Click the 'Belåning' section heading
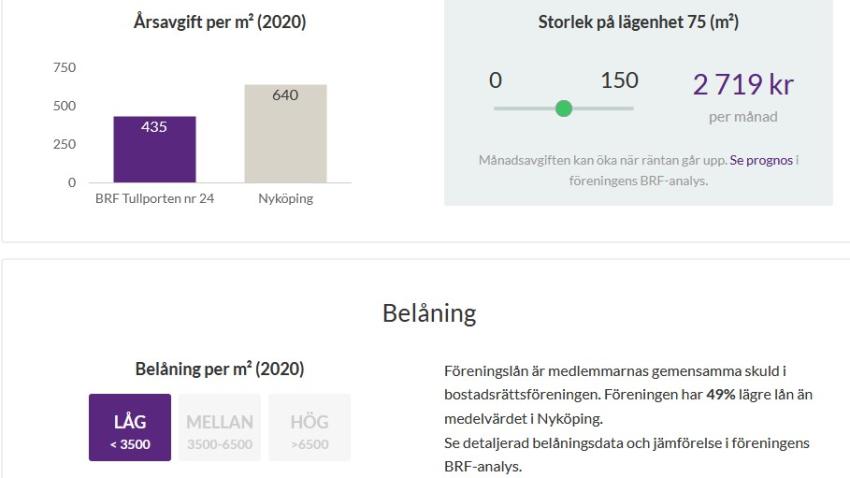Screen dimensions: 850x478 point(429,313)
